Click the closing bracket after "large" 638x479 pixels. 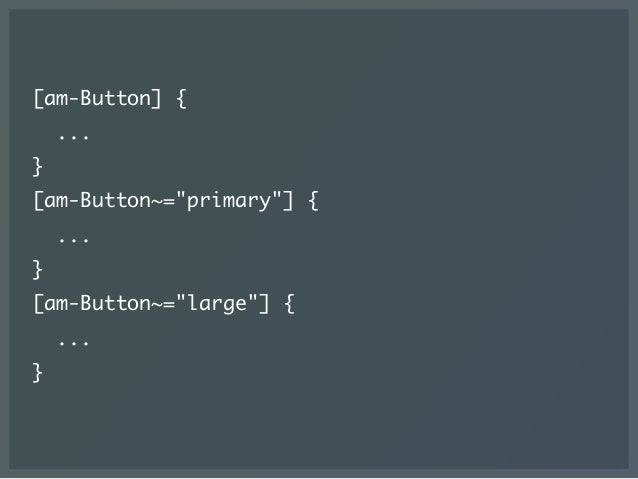264,304
